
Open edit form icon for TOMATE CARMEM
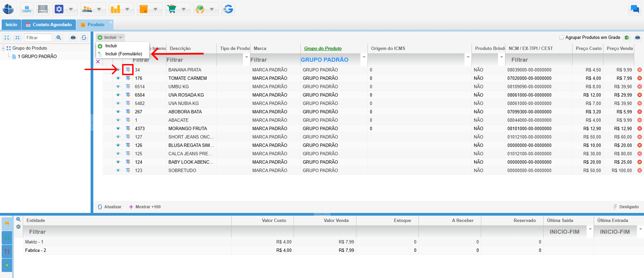[128, 78]
